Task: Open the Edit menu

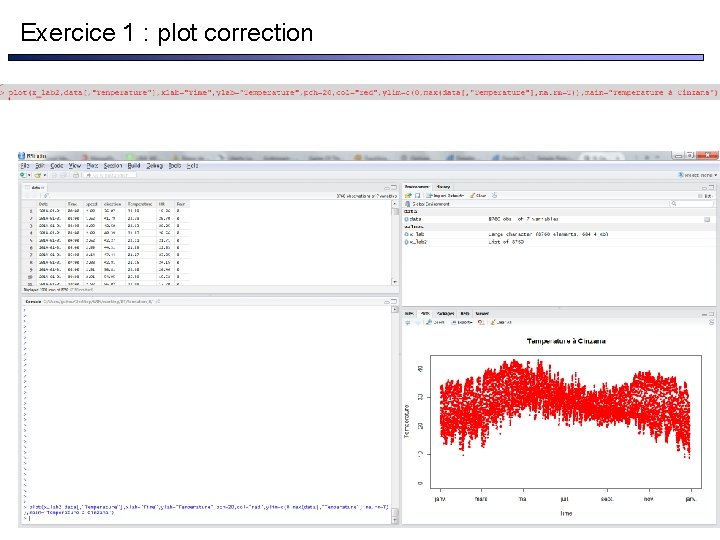Action: click(40, 166)
